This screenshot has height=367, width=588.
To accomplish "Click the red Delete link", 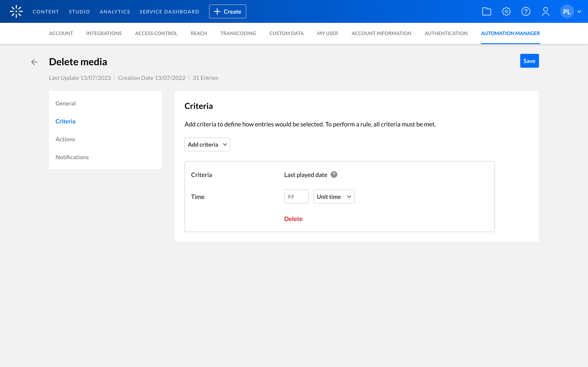I will coord(293,219).
